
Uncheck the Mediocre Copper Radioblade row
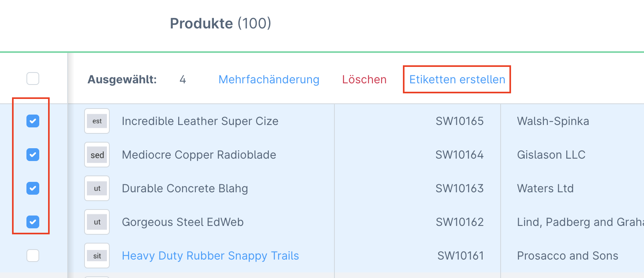33,155
